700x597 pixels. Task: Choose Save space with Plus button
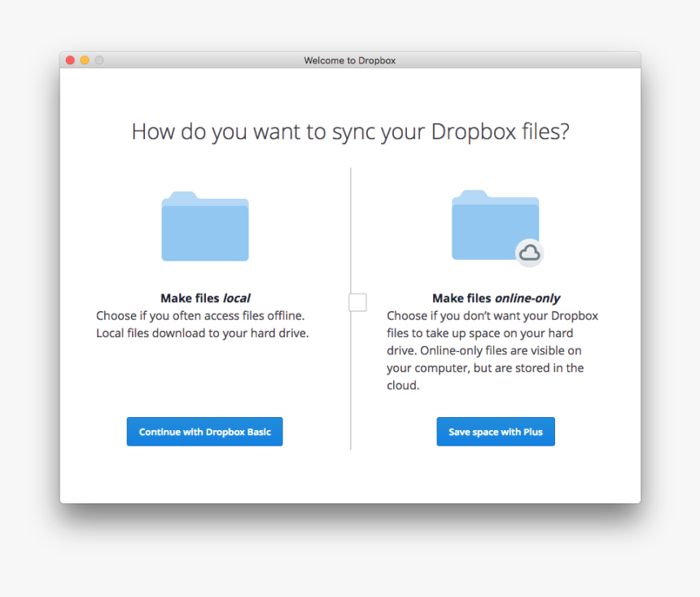496,432
